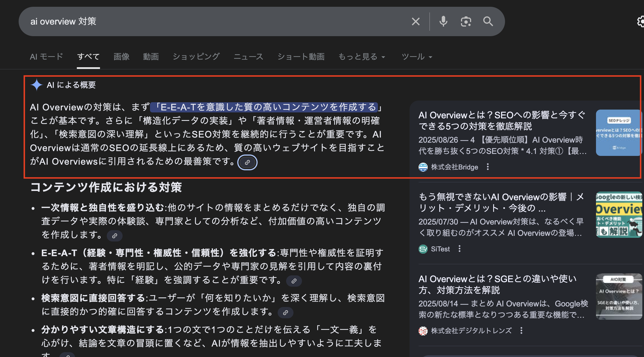Click the magnifying glass search icon
Image resolution: width=644 pixels, height=357 pixels.
coord(488,21)
